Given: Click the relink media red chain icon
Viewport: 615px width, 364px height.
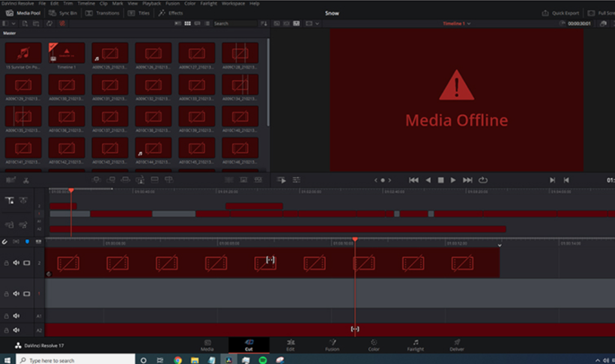Looking at the screenshot, I should (x=62, y=23).
